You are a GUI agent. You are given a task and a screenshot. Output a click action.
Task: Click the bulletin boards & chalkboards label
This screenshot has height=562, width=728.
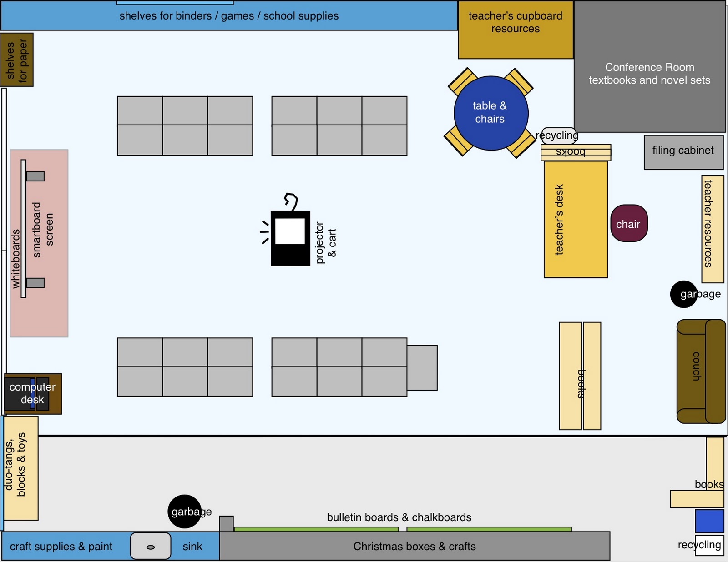click(x=399, y=517)
